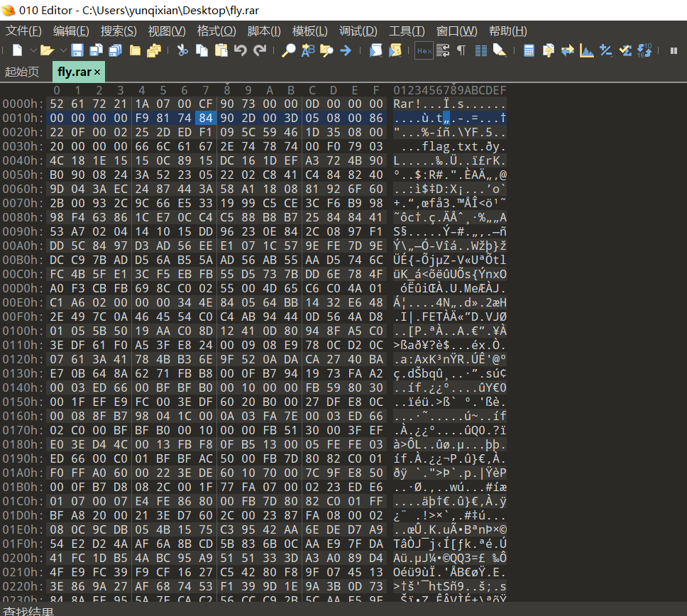687x616 pixels.
Task: Select highlighted byte 84 in row 0010h
Action: click(206, 118)
